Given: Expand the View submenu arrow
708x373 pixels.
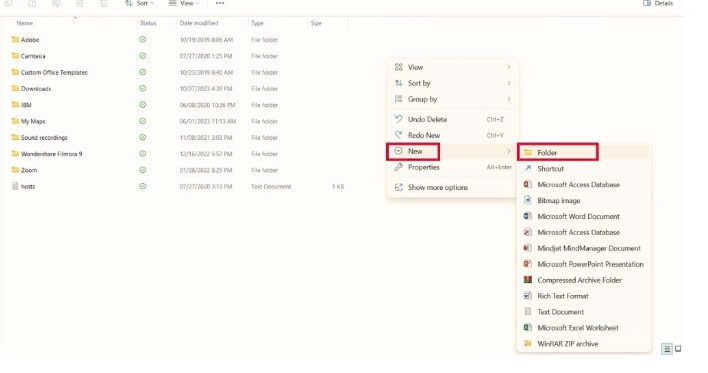Looking at the screenshot, I should [x=509, y=67].
